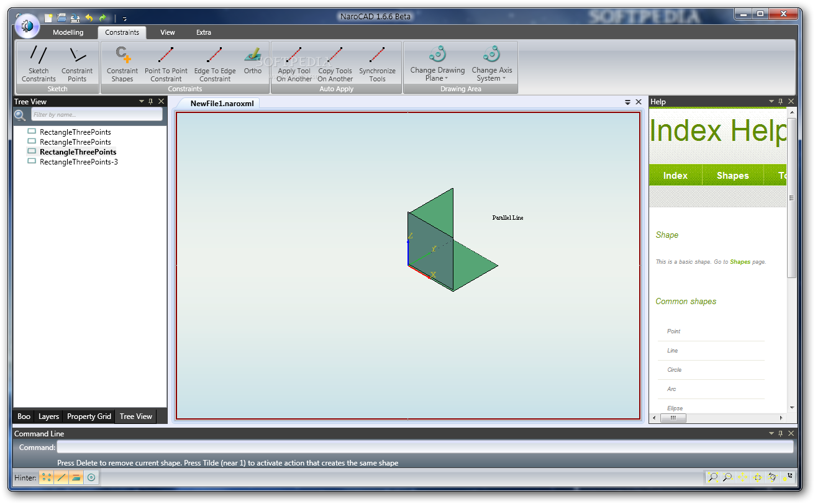
Task: Click the Command input field
Action: [x=425, y=447]
